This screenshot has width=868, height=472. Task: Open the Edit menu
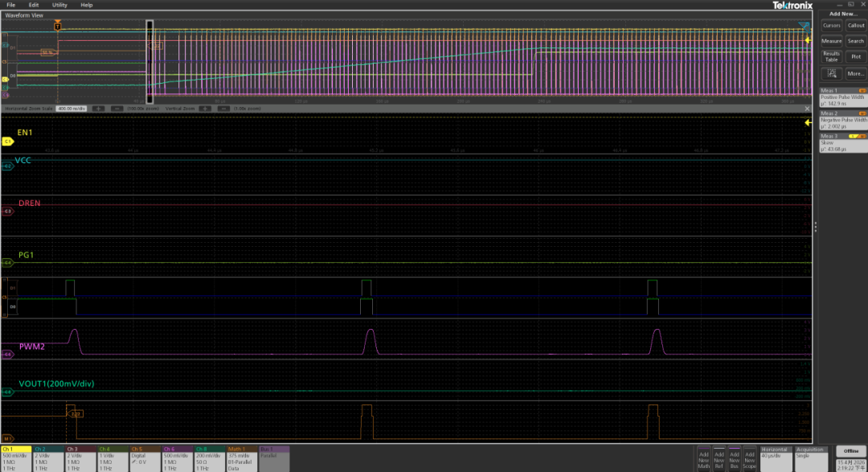pyautogui.click(x=34, y=5)
